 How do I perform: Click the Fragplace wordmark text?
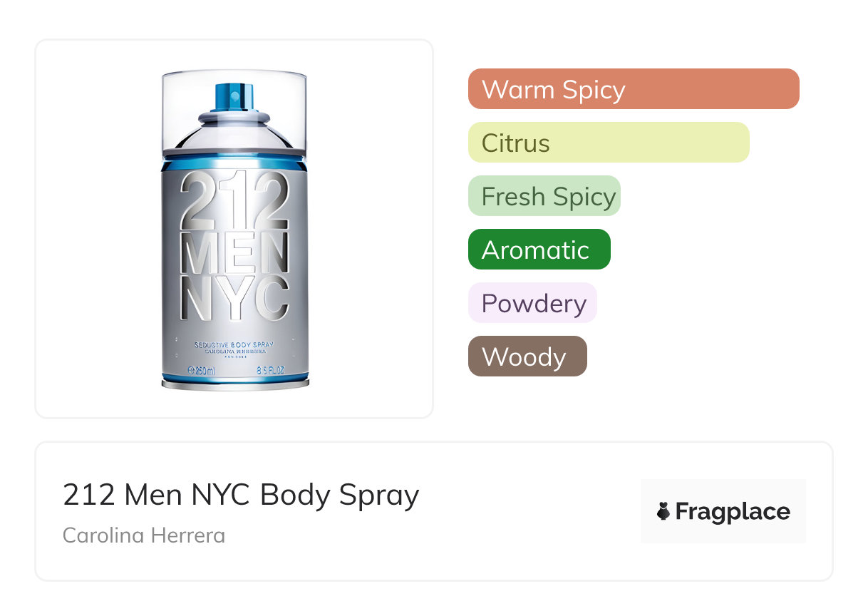click(733, 511)
